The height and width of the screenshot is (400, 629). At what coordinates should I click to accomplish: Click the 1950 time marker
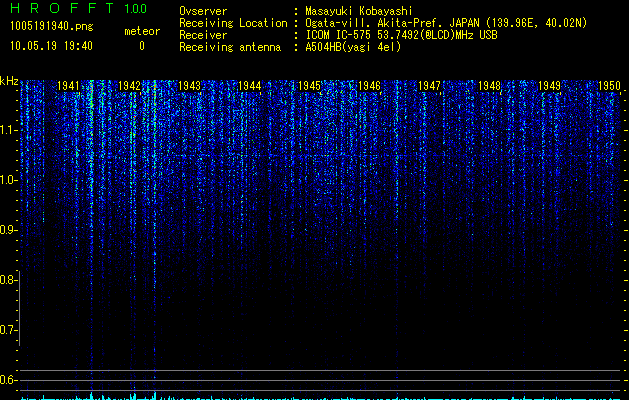609,86
